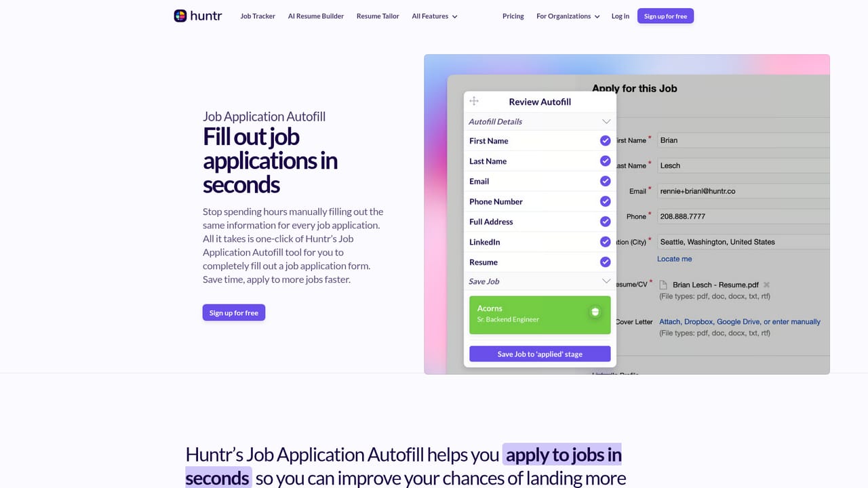Click the Email field with rennie+brianl@huntr.co
This screenshot has width=868, height=488.
pyautogui.click(x=743, y=191)
